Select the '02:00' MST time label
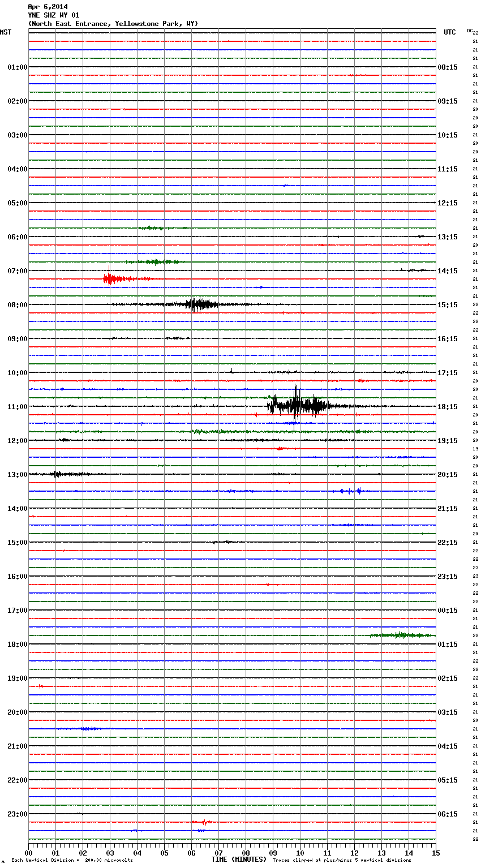Screen dimensions: 481x868 point(18,101)
